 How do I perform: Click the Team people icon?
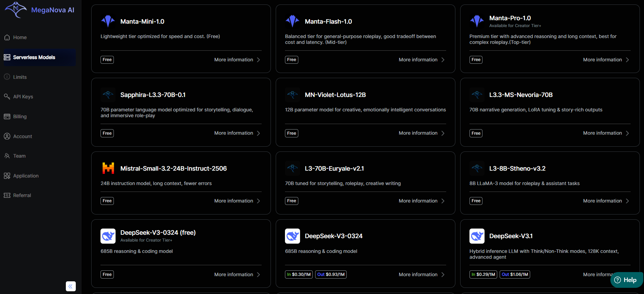click(7, 156)
